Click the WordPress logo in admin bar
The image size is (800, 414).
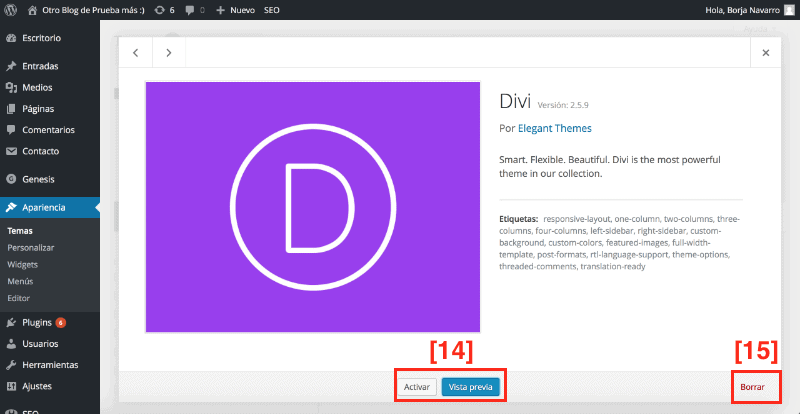click(11, 10)
